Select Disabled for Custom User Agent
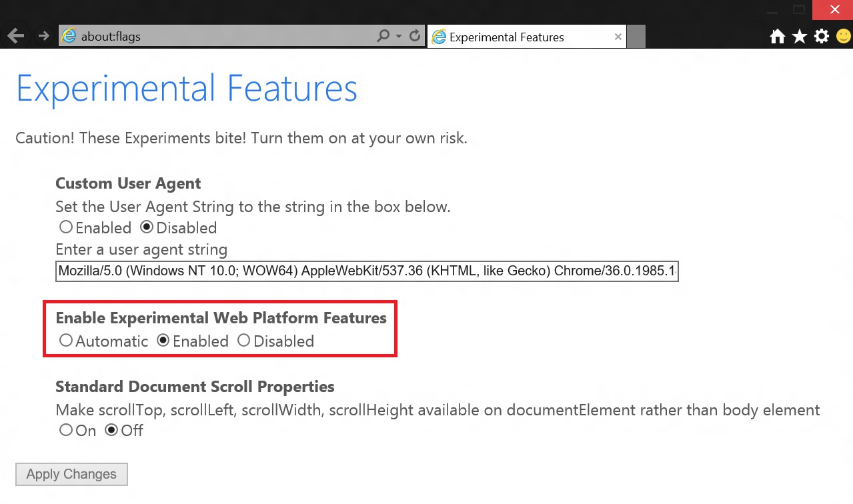Viewport: 853px width, 504px height. click(147, 227)
